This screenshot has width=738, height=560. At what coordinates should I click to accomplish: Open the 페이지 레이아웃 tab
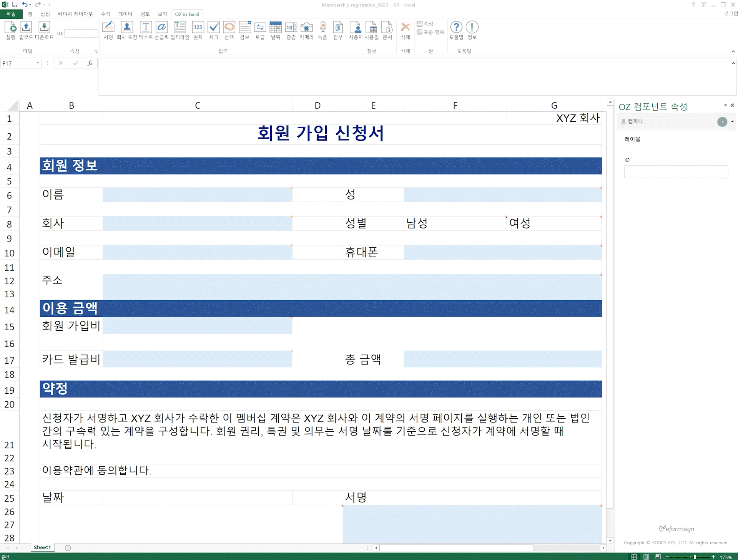click(75, 14)
